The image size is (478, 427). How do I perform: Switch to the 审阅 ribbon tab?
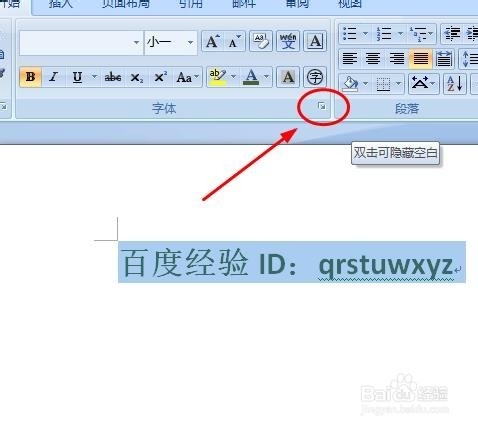coord(297,3)
